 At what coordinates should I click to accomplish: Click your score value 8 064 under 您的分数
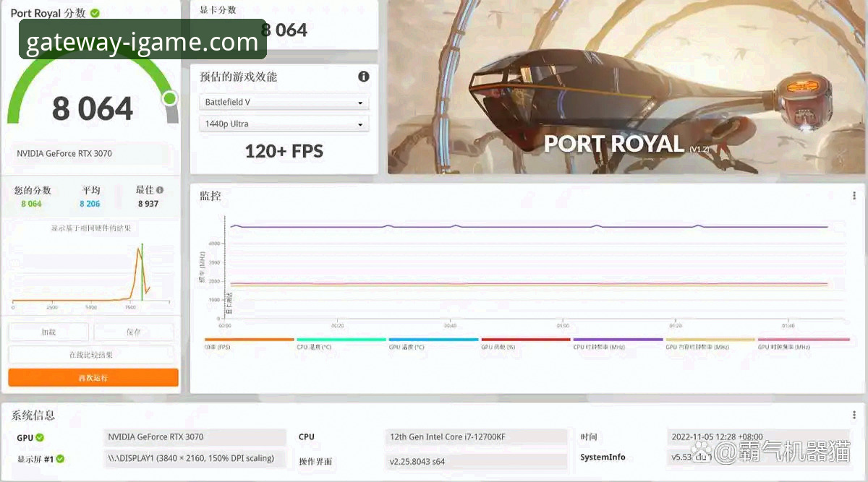pyautogui.click(x=31, y=204)
